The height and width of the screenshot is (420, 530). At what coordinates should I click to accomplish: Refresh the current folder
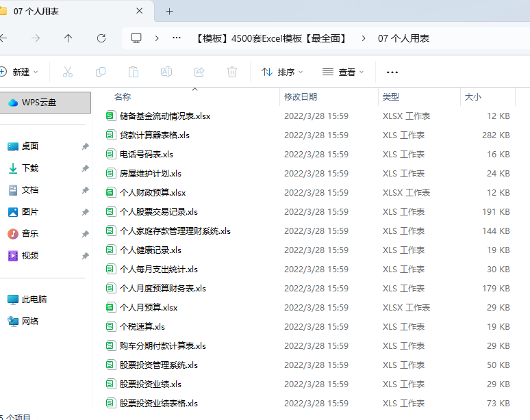point(101,38)
